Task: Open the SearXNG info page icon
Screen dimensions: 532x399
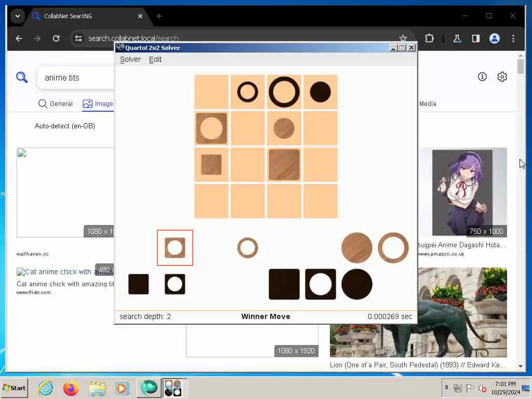Action: click(482, 77)
